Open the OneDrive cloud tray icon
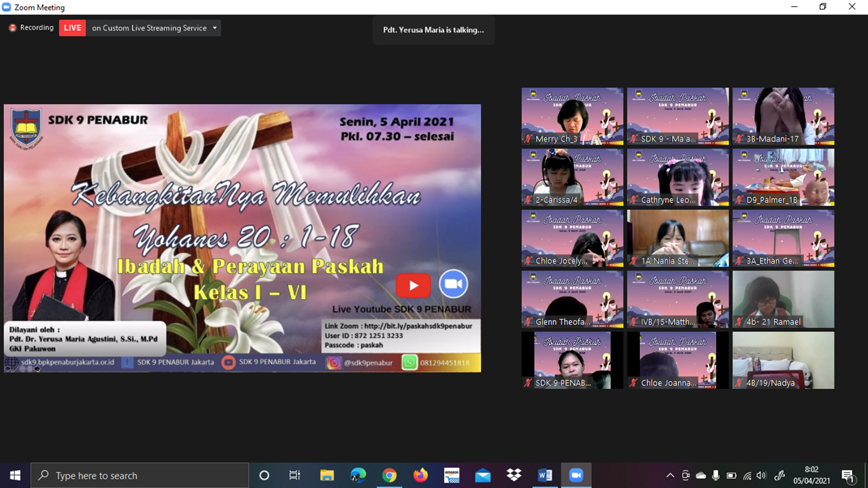Image resolution: width=868 pixels, height=488 pixels. coord(701,475)
